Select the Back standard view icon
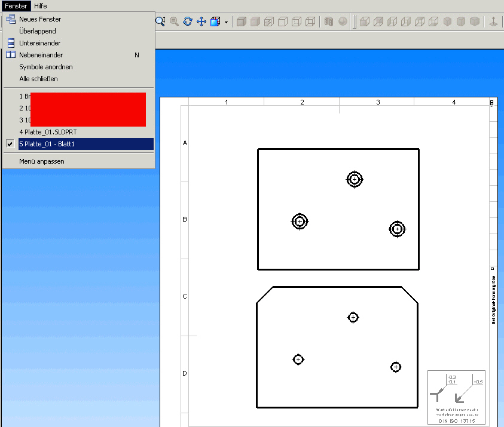This screenshot has height=427, width=504. coord(378,21)
